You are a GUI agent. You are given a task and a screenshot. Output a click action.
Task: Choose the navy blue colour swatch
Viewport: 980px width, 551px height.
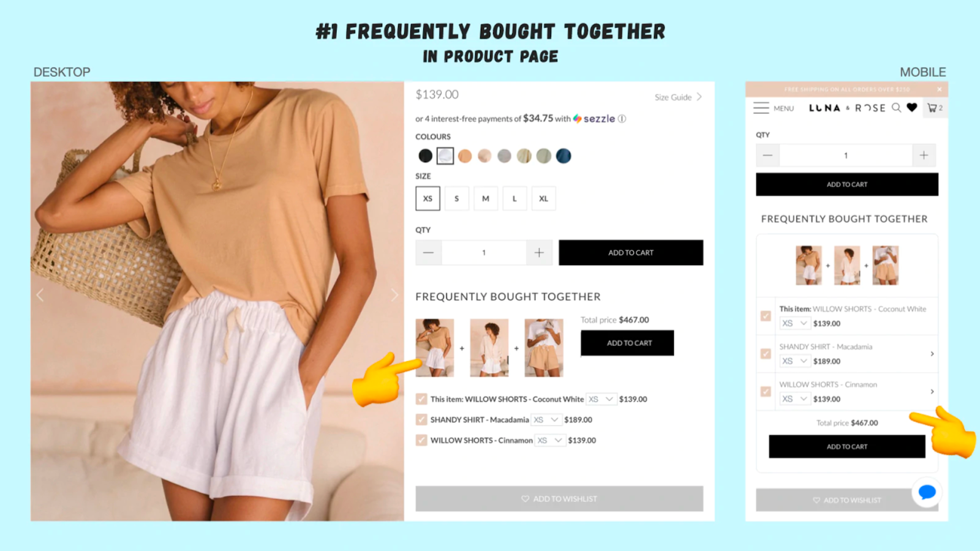click(x=563, y=156)
